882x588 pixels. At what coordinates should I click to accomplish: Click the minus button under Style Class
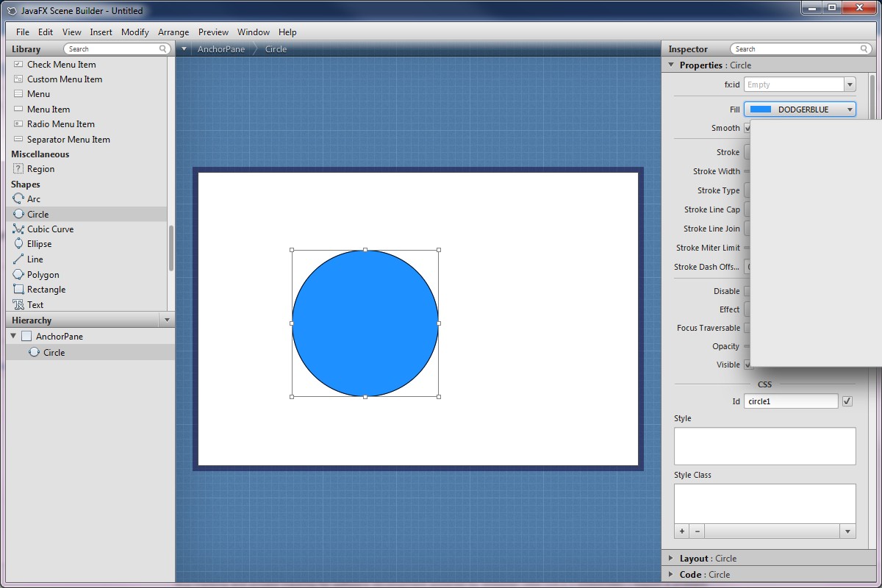[x=697, y=531]
